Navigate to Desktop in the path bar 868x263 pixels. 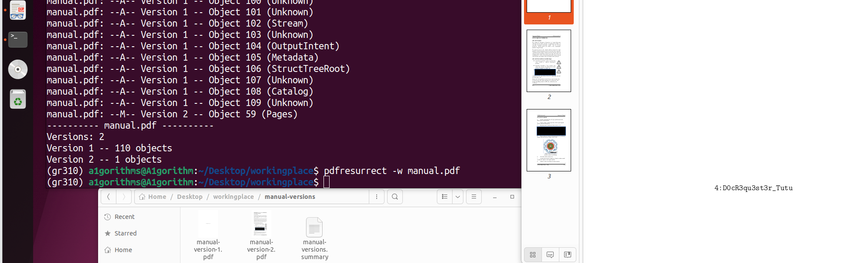(x=190, y=197)
